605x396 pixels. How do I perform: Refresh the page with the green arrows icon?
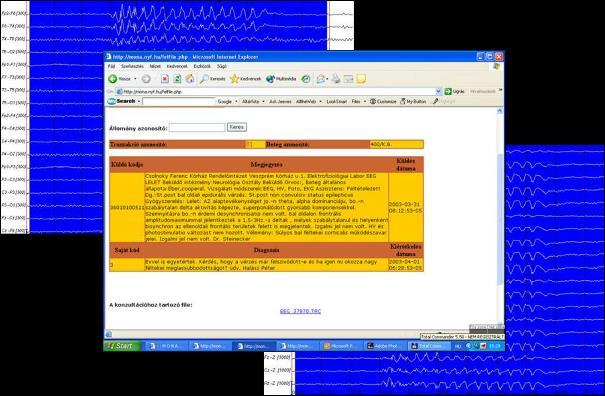[x=177, y=79]
